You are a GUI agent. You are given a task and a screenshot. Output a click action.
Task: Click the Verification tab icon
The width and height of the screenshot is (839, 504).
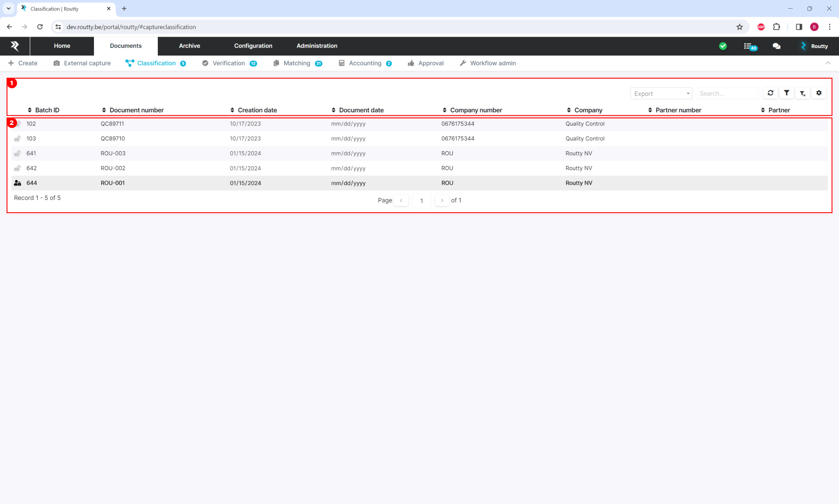(x=205, y=63)
